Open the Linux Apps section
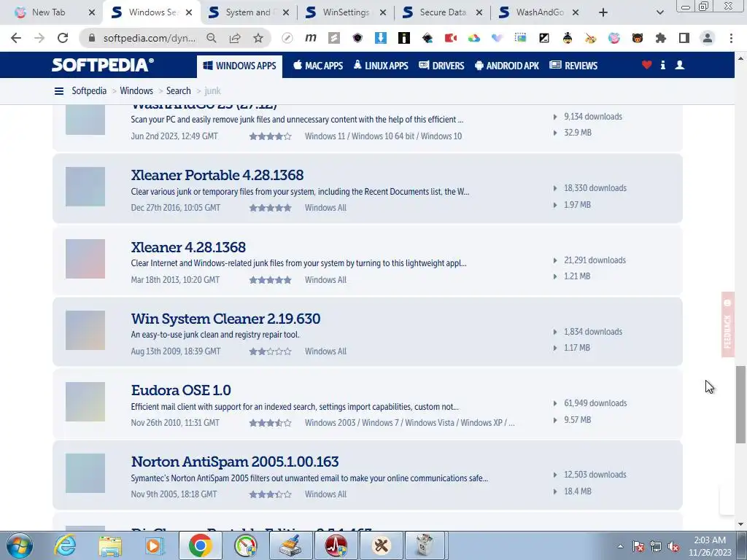This screenshot has height=560, width=747. point(381,66)
